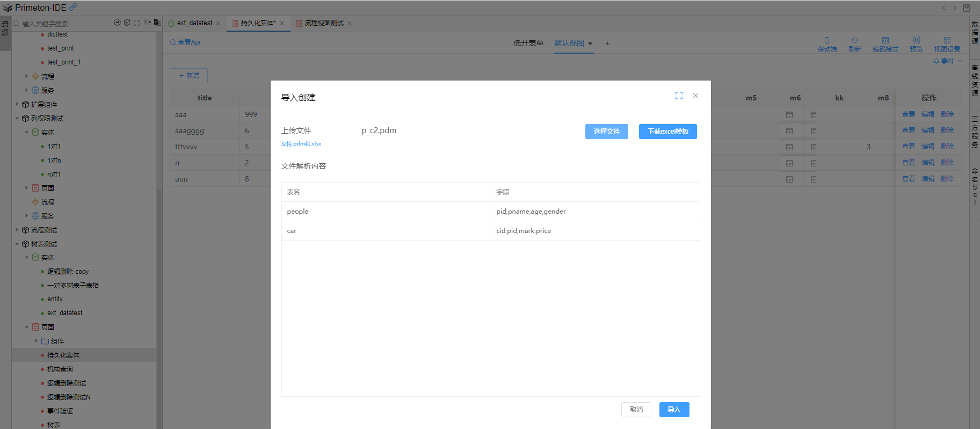Click the fullscreen icon in import dialog
980x429 pixels.
679,96
